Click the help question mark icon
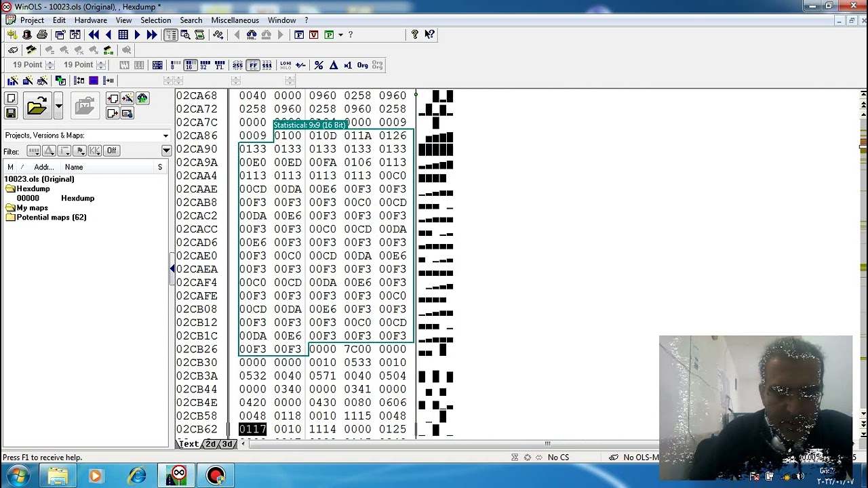 click(x=414, y=35)
